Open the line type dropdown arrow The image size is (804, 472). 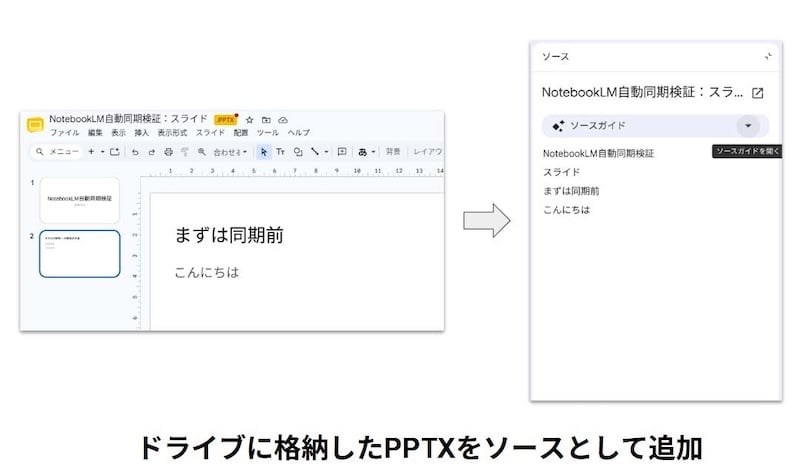326,152
